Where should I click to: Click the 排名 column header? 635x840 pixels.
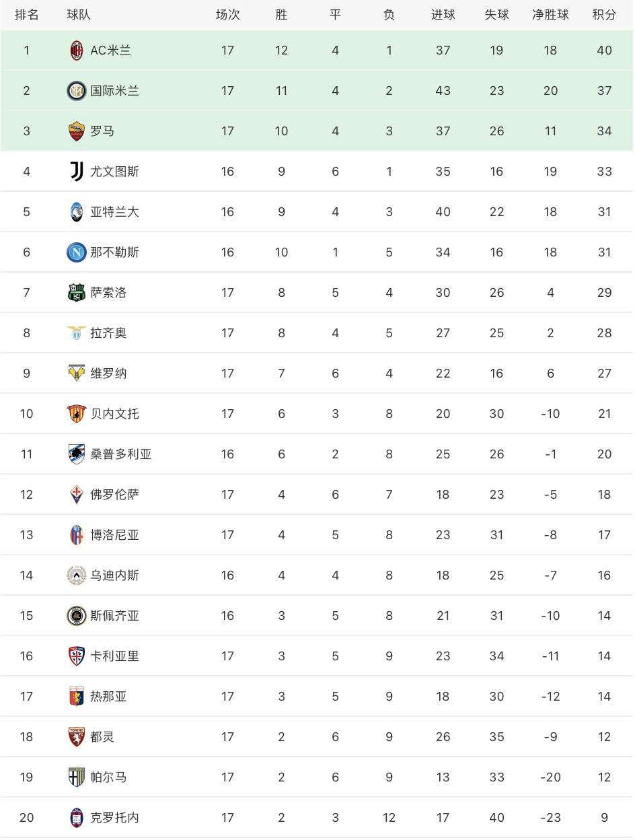click(27, 15)
